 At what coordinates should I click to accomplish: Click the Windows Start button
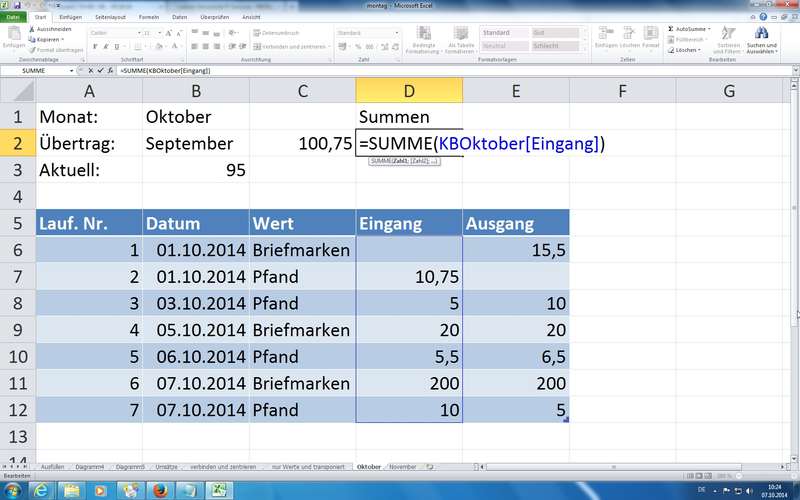14,490
